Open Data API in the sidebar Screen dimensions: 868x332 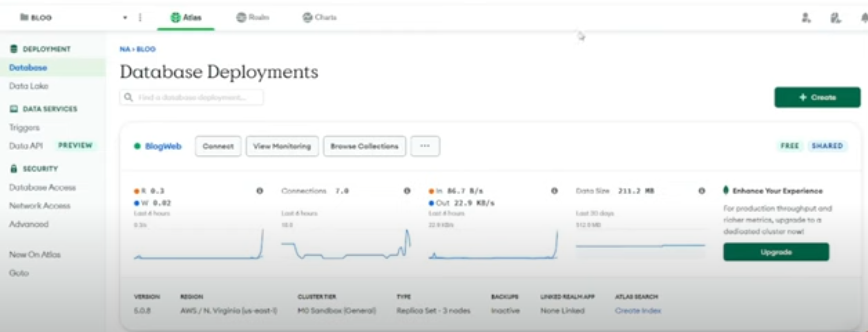click(x=26, y=146)
